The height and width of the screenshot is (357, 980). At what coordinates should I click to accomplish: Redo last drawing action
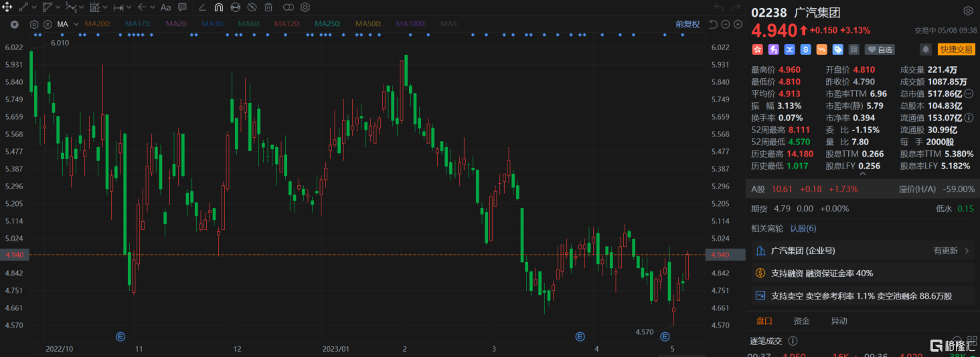[x=736, y=8]
